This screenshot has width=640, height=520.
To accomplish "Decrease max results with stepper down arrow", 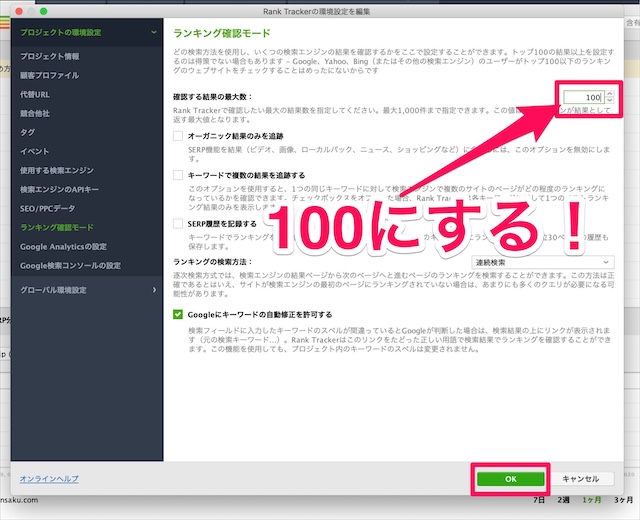I will point(609,100).
